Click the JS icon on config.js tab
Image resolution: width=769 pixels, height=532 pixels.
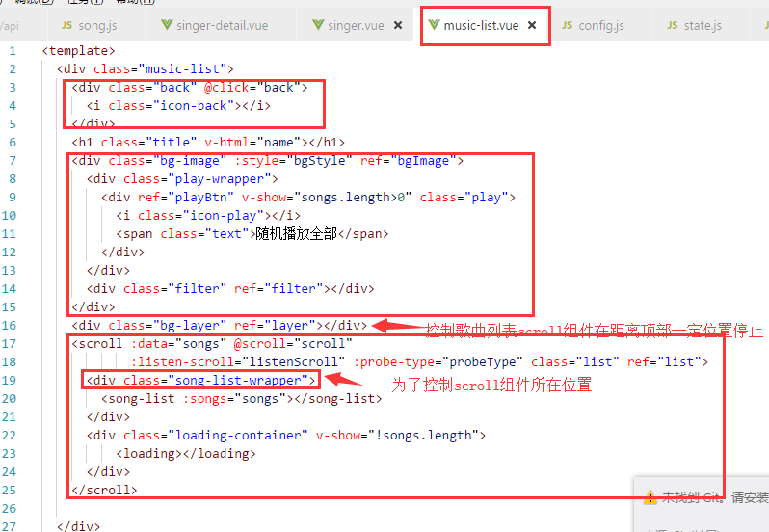(567, 25)
